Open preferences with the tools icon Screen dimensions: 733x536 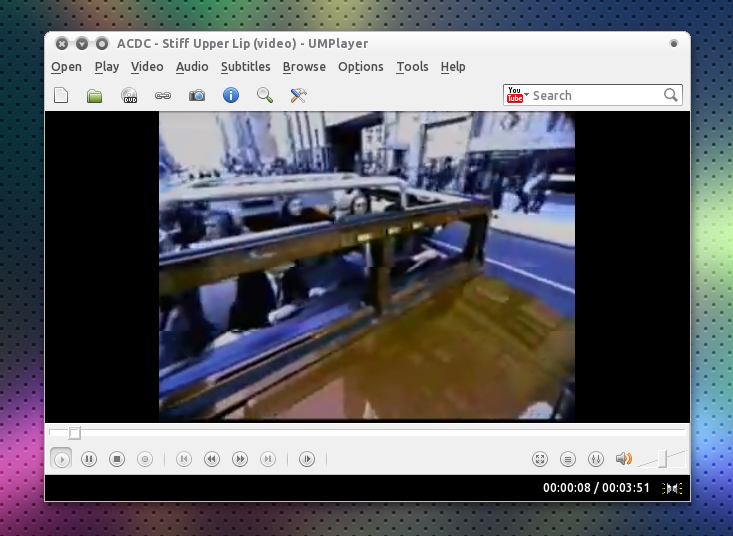coord(298,95)
